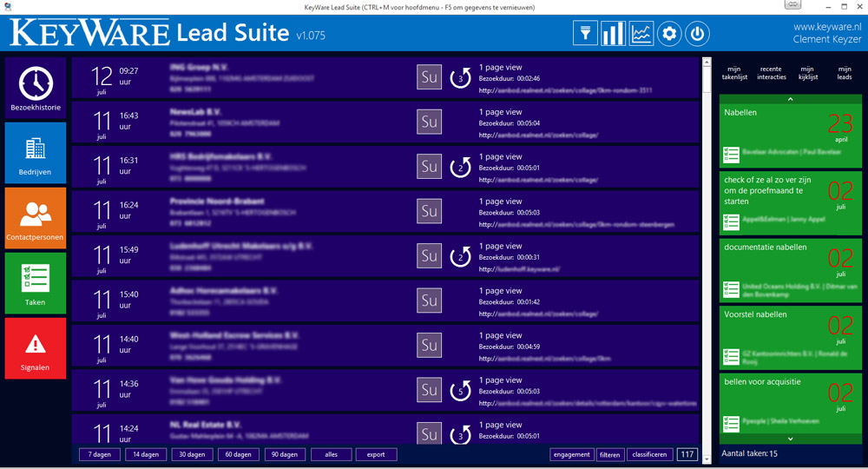Click checklist icon on Voorstel nabellen task
This screenshot has height=469, width=868.
pyautogui.click(x=731, y=357)
